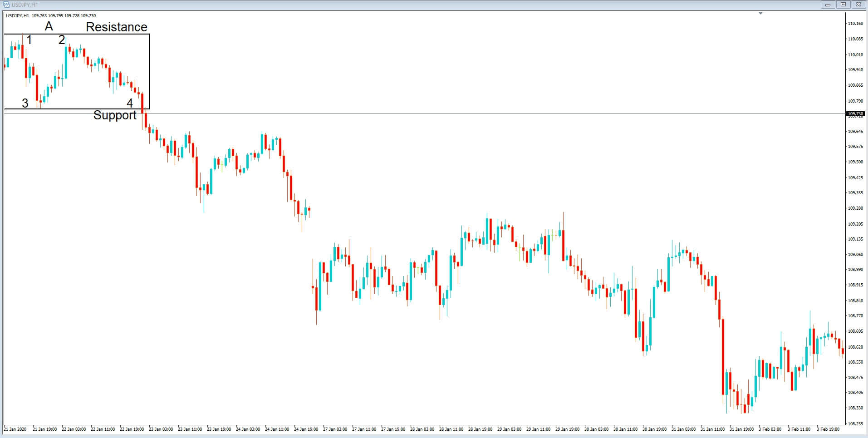This screenshot has width=868, height=438.
Task: Click the 108.255 price scale value
Action: point(855,424)
